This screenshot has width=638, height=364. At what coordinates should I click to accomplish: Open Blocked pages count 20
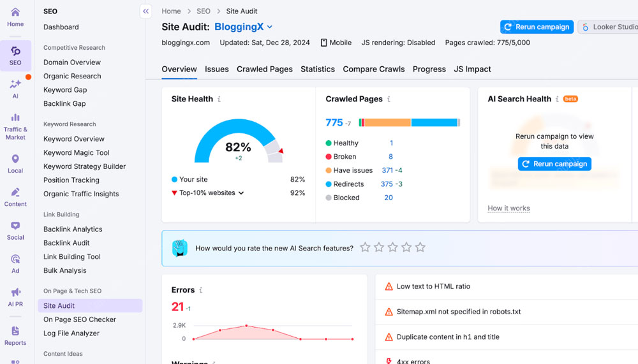tap(389, 198)
